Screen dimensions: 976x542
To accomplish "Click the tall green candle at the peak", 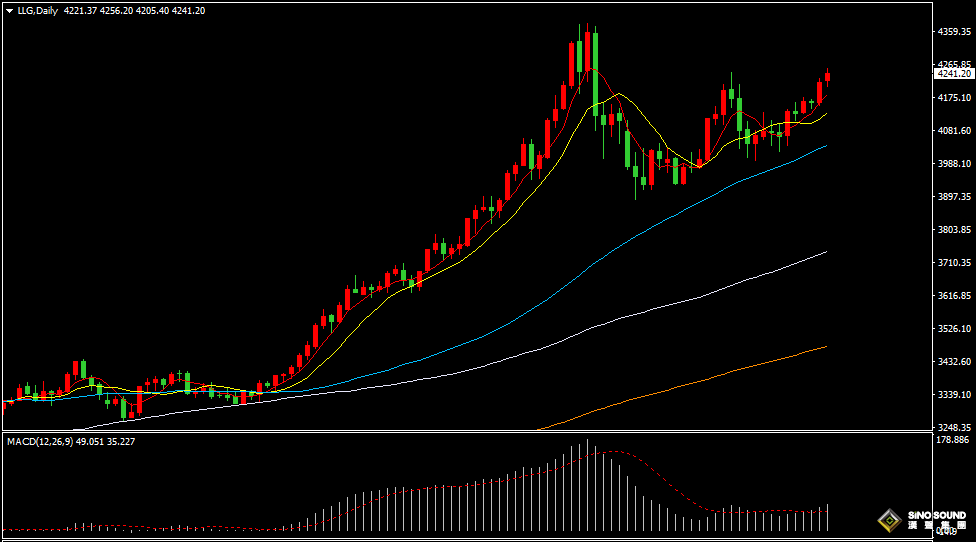I will (x=595, y=70).
